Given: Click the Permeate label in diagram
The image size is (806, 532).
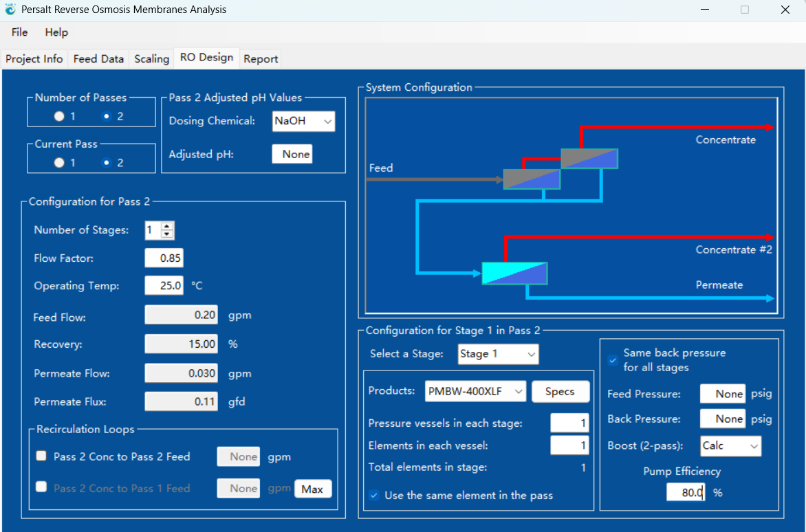Looking at the screenshot, I should tap(719, 285).
